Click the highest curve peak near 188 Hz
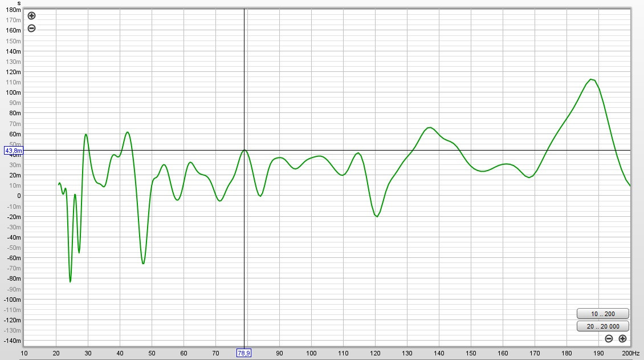Image resolution: width=644 pixels, height=360 pixels. click(592, 79)
